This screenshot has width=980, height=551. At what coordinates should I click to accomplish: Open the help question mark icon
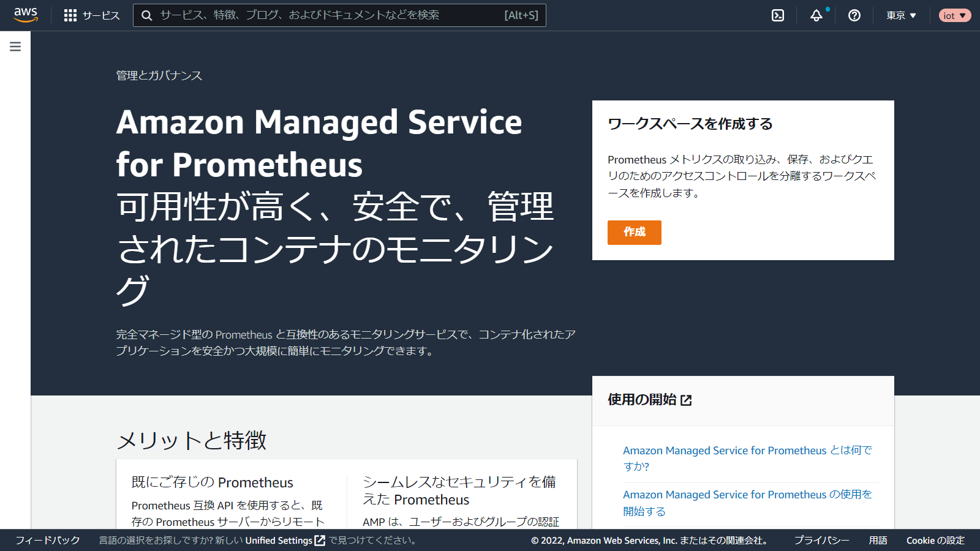(854, 15)
